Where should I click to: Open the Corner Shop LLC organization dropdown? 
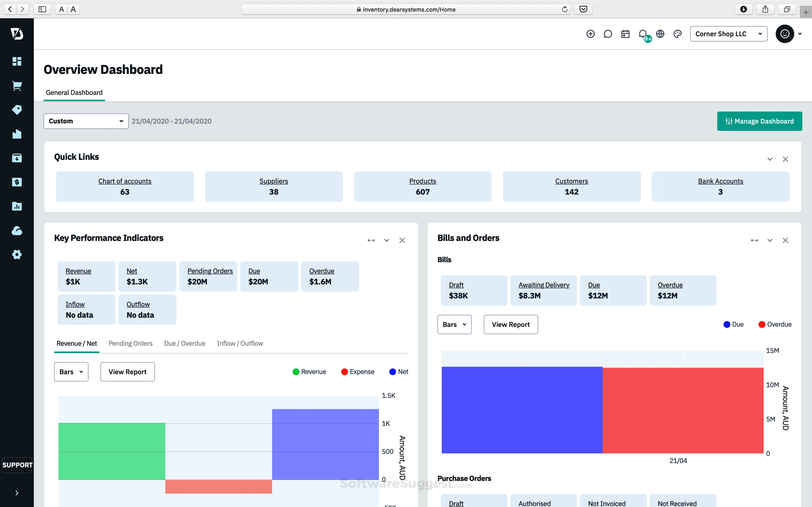[x=728, y=34]
